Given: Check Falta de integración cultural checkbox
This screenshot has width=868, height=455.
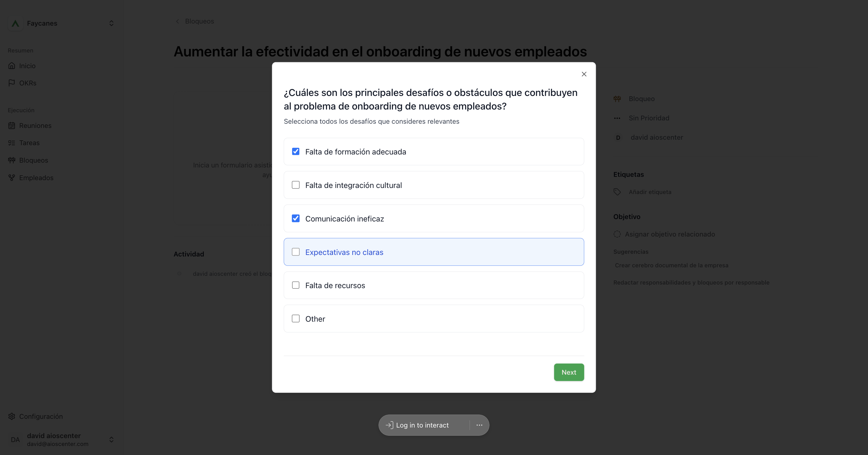Looking at the screenshot, I should pos(295,185).
